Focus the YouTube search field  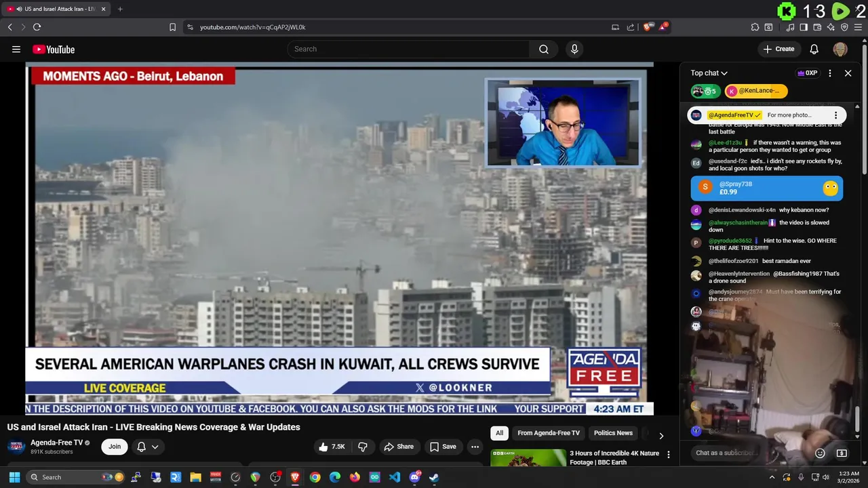pos(409,49)
